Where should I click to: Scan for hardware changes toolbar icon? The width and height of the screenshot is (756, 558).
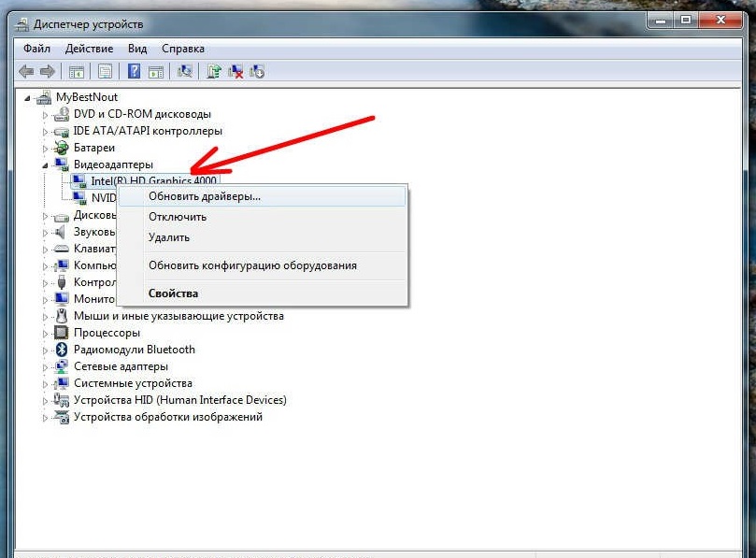click(185, 71)
